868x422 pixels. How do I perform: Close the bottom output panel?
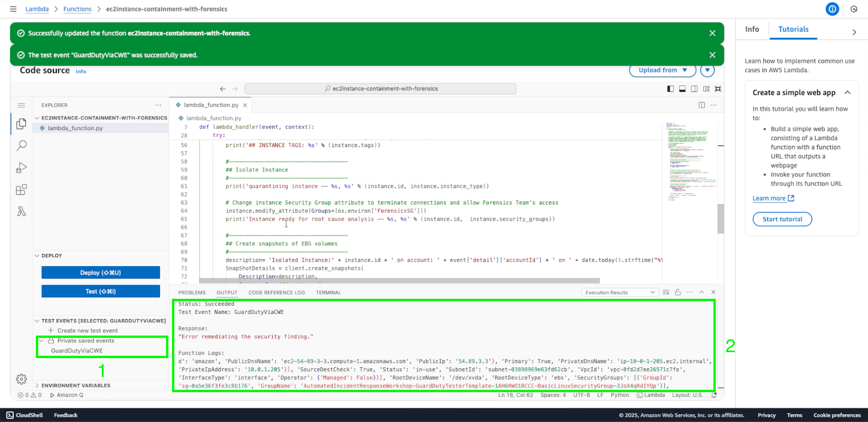(713, 292)
